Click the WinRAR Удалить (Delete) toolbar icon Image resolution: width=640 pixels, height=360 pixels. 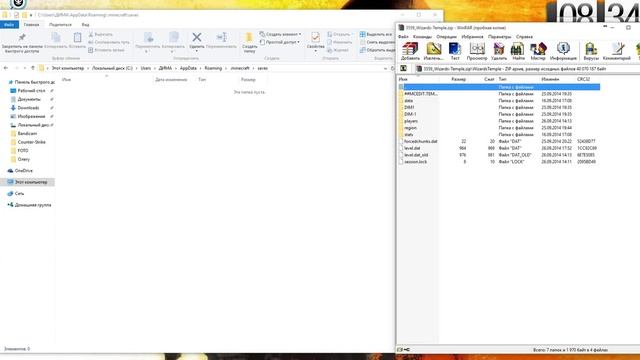(499, 51)
